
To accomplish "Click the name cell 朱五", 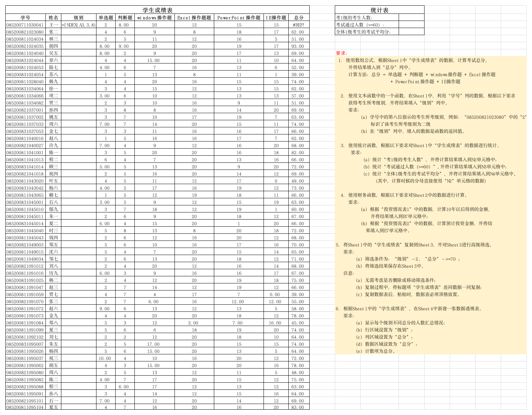I will (x=53, y=344).
